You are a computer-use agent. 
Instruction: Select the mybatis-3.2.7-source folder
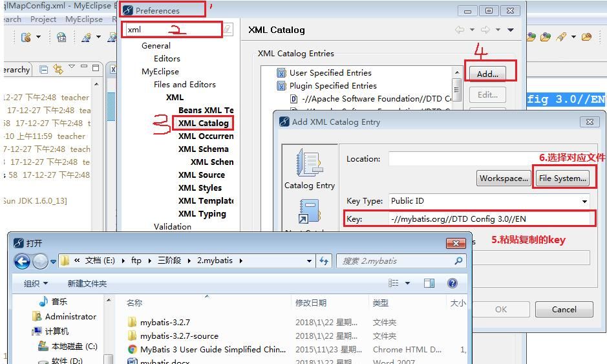click(x=179, y=336)
